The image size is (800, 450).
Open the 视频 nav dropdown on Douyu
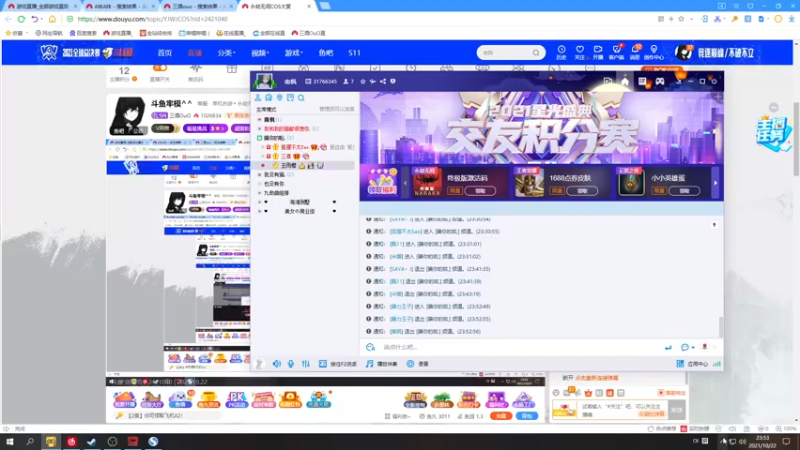click(260, 53)
